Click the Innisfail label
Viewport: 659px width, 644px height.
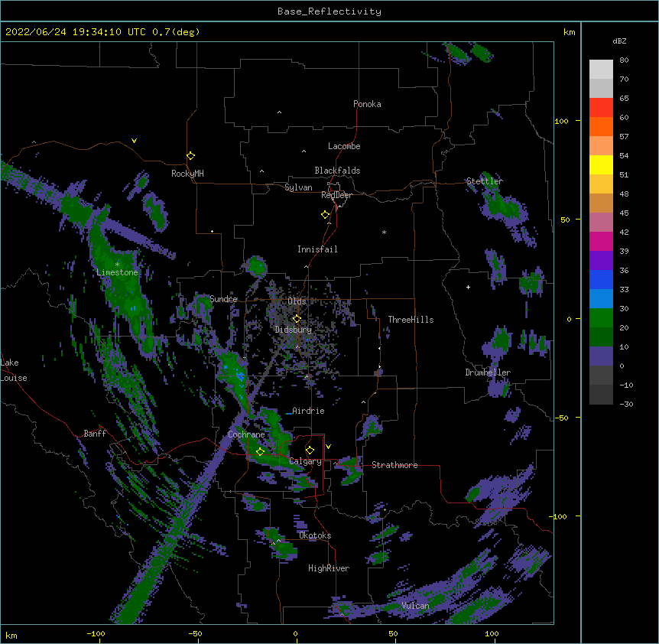tap(317, 249)
